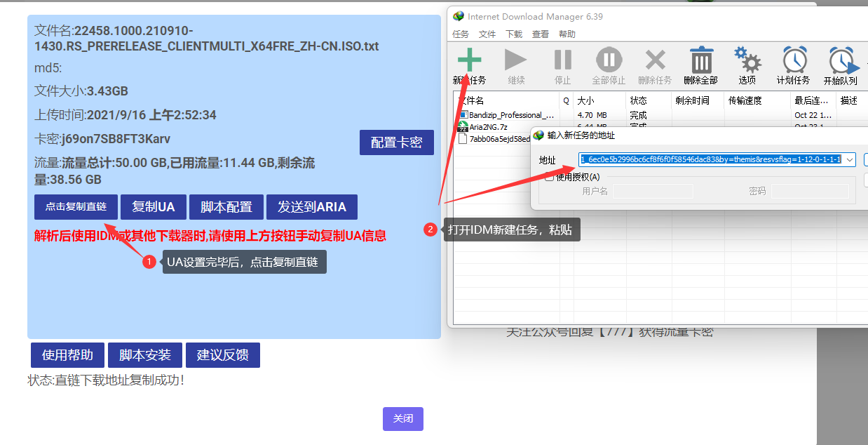The height and width of the screenshot is (445, 868).
Task: Click the Resume (继续) play icon in IDM toolbar
Action: (x=516, y=60)
